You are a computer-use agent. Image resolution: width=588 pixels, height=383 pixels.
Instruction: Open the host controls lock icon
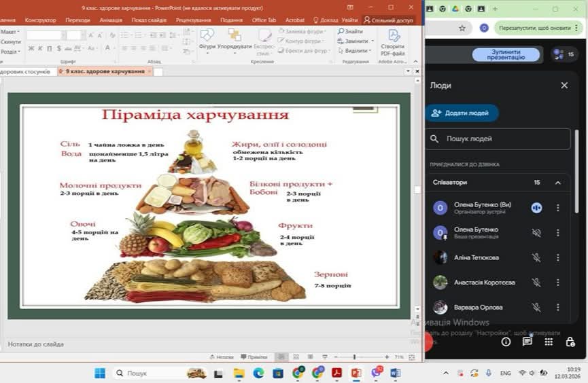click(570, 342)
